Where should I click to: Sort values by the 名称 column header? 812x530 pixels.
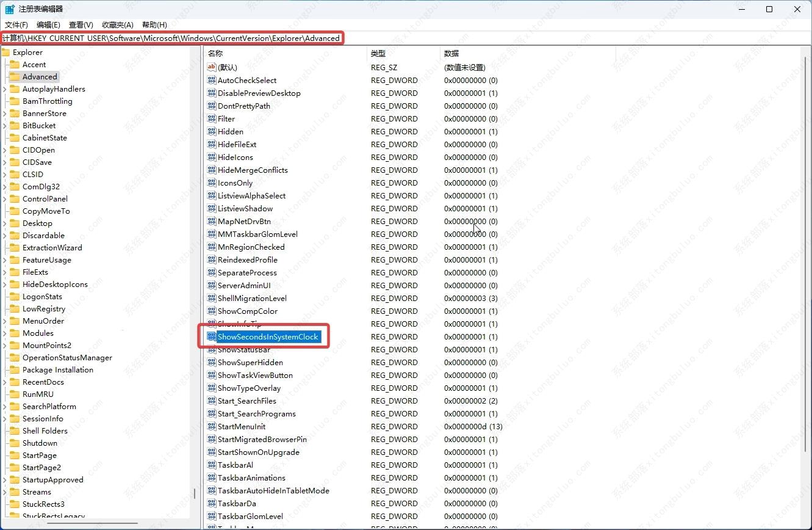pos(215,54)
